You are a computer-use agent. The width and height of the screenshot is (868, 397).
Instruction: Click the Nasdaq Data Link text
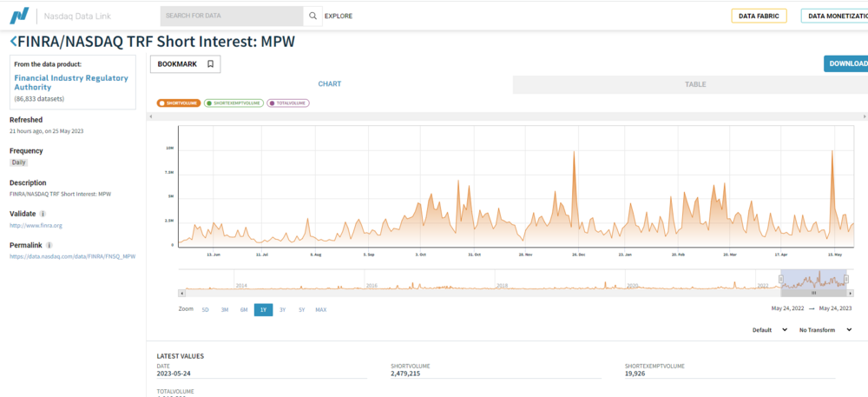(77, 16)
